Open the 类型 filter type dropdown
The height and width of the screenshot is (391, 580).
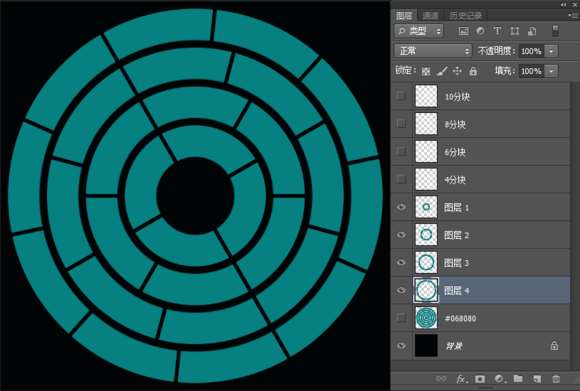(x=419, y=31)
